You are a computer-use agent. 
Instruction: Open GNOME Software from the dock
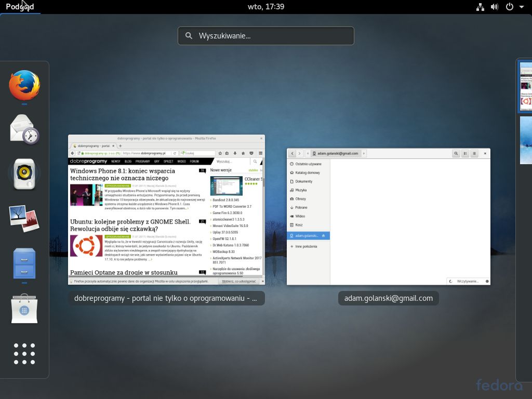point(24,309)
